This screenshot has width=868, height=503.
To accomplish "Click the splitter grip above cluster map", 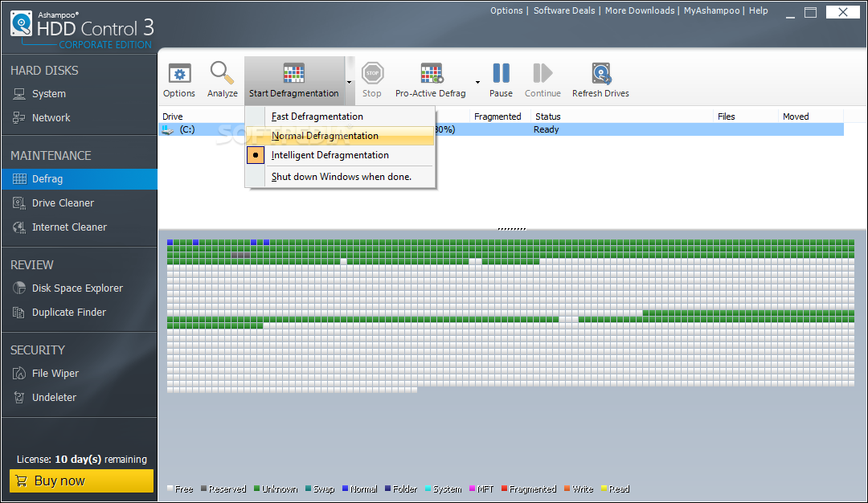I will pos(511,228).
